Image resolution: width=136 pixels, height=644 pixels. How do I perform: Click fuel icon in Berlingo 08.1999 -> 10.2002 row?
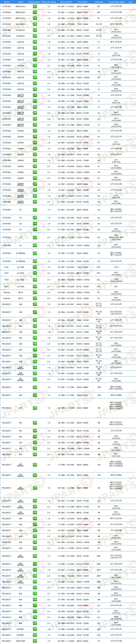[35, 18]
